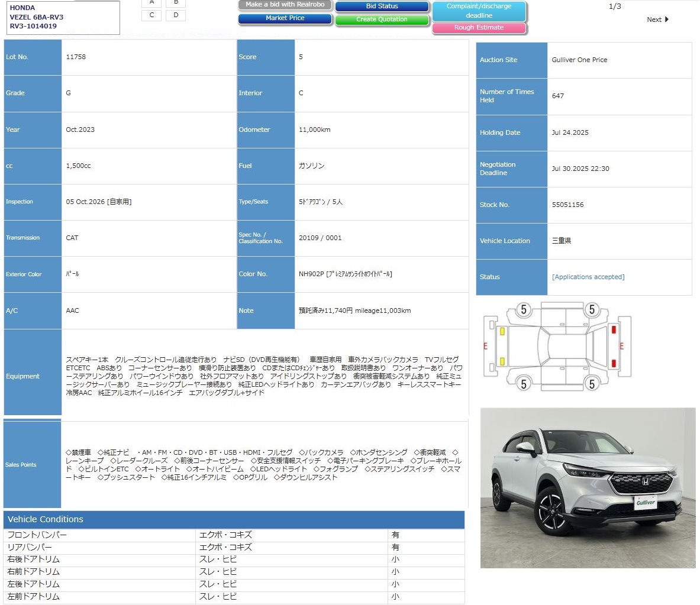
Task: Select the lower yellow headlight marker
Action: 502,361
